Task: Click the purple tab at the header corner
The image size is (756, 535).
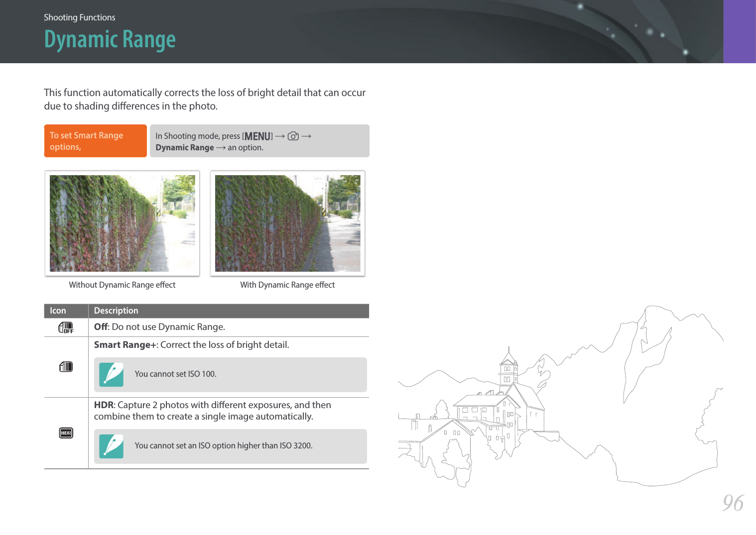Action: point(740,31)
